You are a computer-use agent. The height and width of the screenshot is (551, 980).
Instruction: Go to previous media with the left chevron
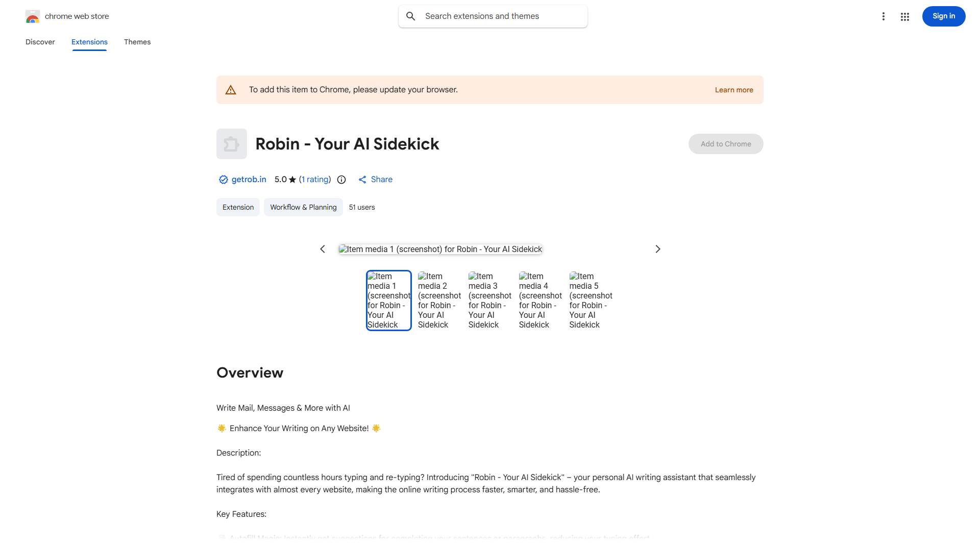tap(322, 249)
